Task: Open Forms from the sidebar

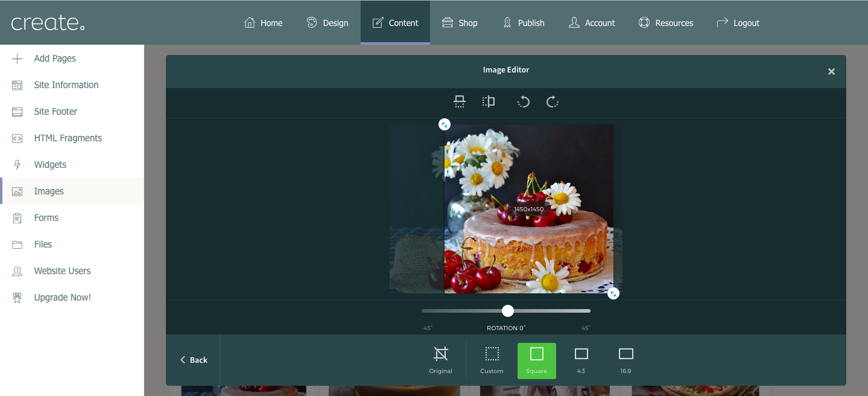Action: 72,218
